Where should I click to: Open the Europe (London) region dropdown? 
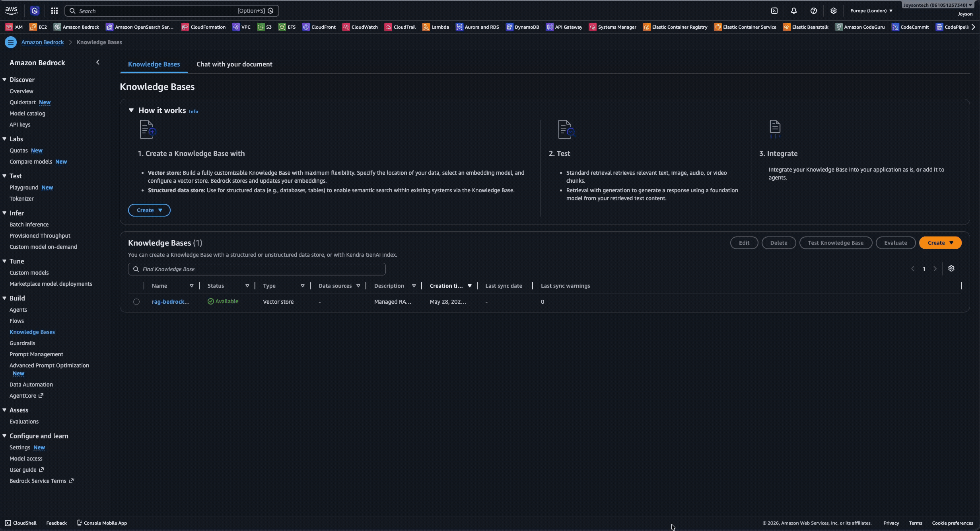[x=871, y=11]
